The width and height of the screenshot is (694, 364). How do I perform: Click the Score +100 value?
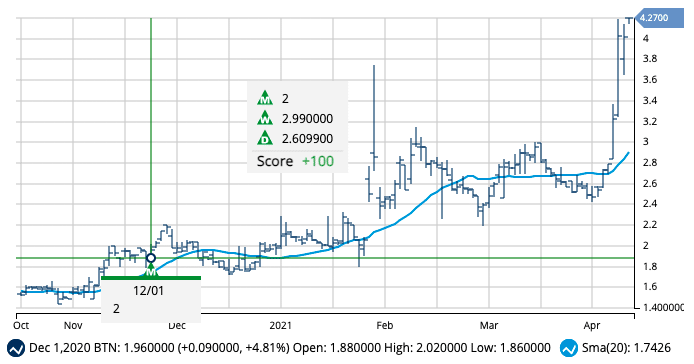point(318,161)
